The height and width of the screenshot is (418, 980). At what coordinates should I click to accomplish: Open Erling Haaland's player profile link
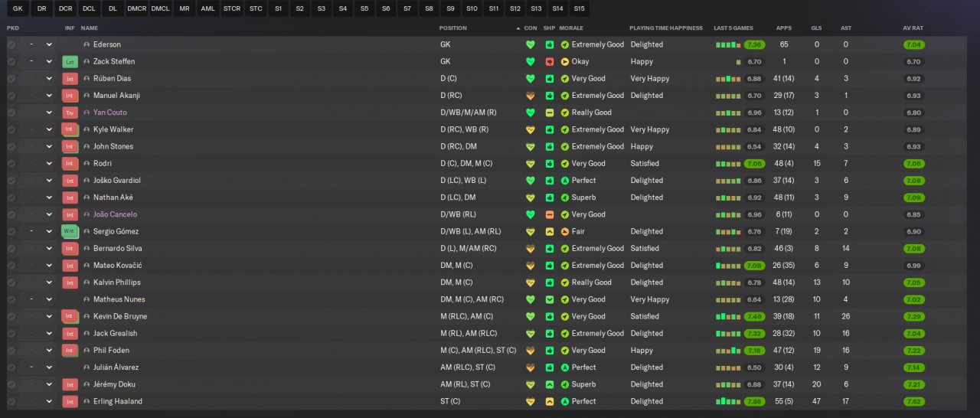pos(118,401)
